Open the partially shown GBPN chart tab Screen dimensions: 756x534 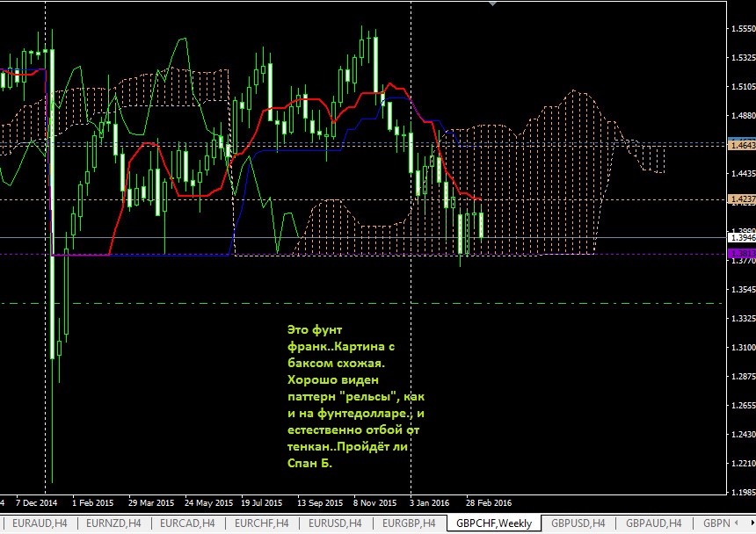716,523
